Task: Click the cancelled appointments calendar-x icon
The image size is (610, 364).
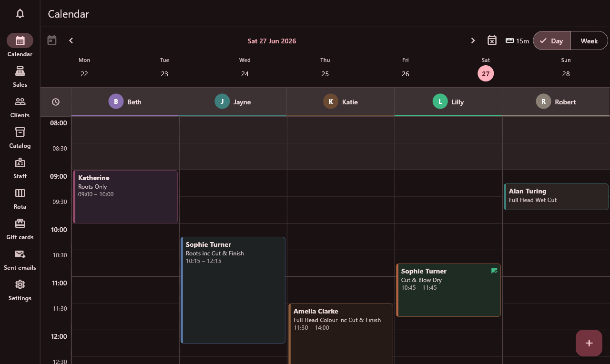Action: [492, 40]
